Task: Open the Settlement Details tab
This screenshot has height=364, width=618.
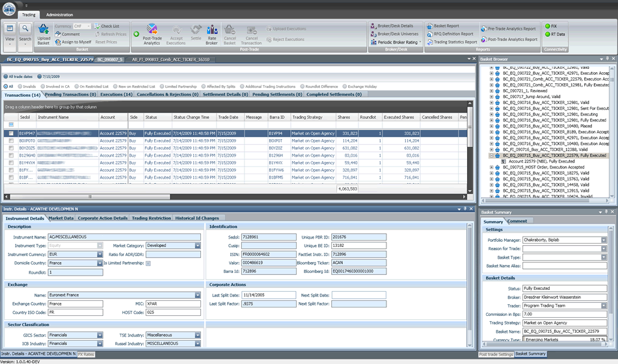Action: click(x=226, y=94)
